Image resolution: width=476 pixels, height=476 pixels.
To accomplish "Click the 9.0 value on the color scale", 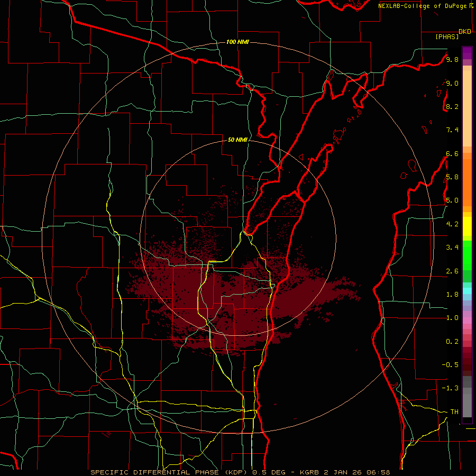I will click(x=452, y=83).
